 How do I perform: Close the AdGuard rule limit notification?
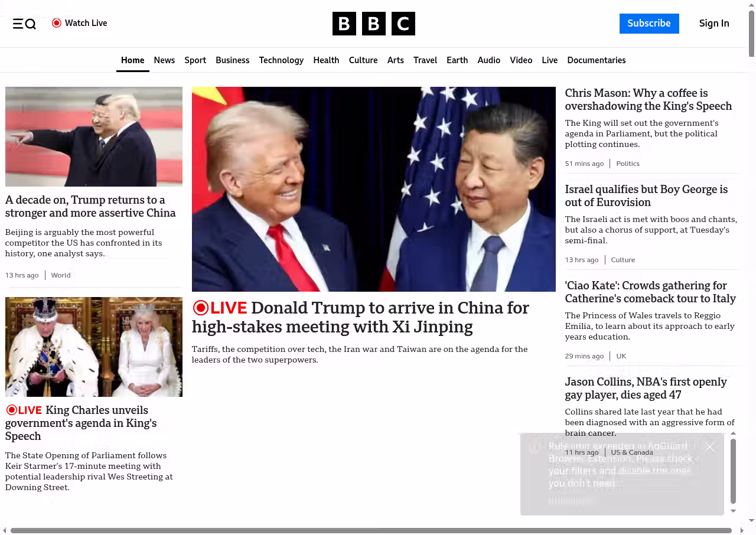pos(710,447)
